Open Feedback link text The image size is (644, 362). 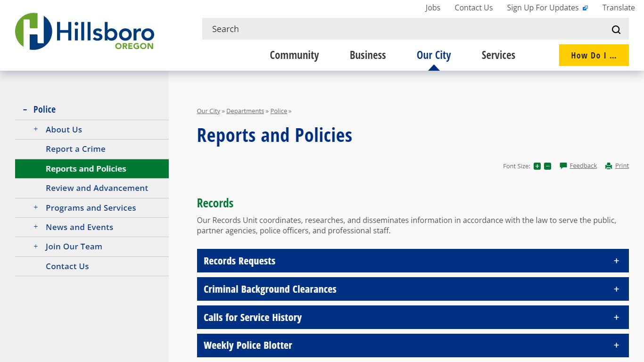coord(583,165)
